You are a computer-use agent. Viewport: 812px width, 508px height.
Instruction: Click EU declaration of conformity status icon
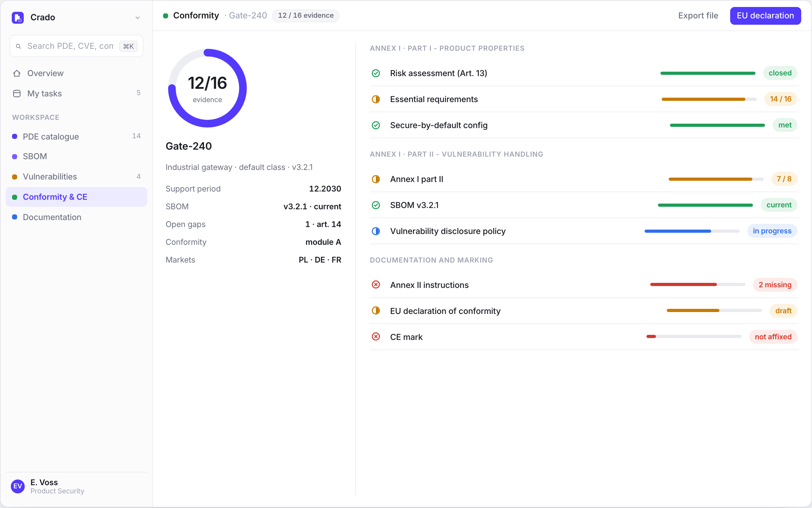pyautogui.click(x=376, y=311)
